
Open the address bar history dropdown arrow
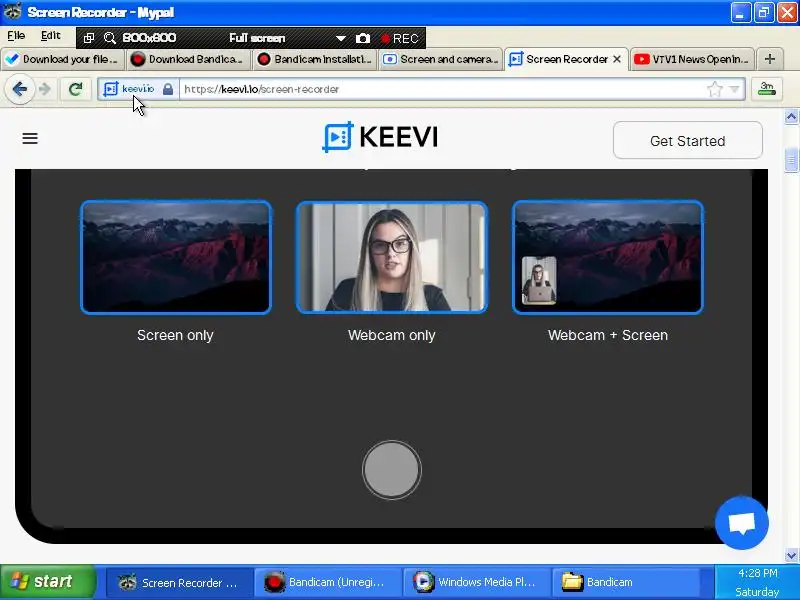(734, 89)
